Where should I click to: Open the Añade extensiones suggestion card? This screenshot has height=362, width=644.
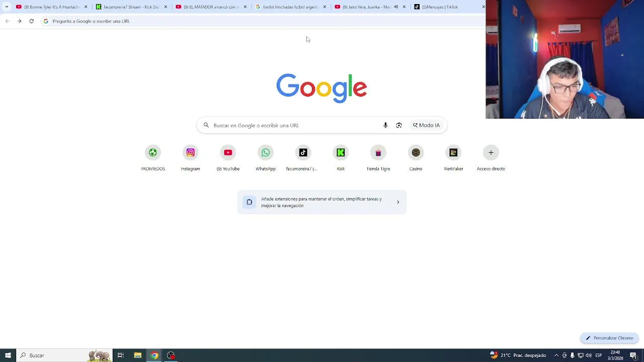click(322, 202)
